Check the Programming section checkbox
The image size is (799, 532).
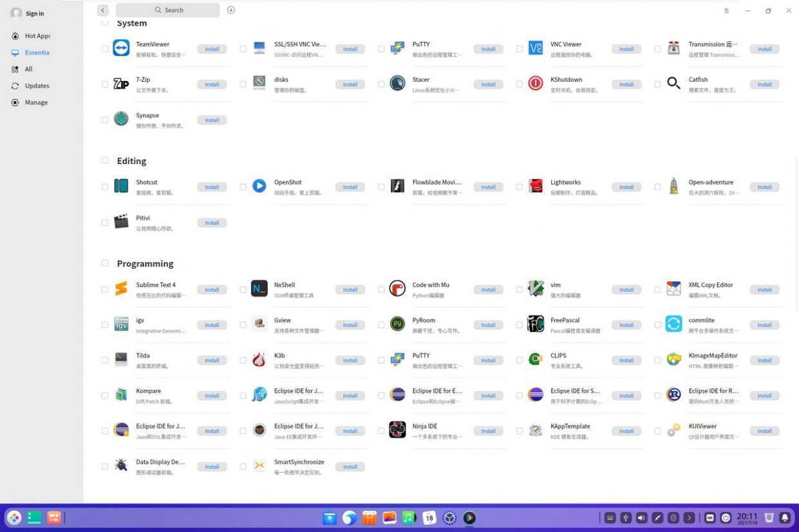tap(105, 263)
